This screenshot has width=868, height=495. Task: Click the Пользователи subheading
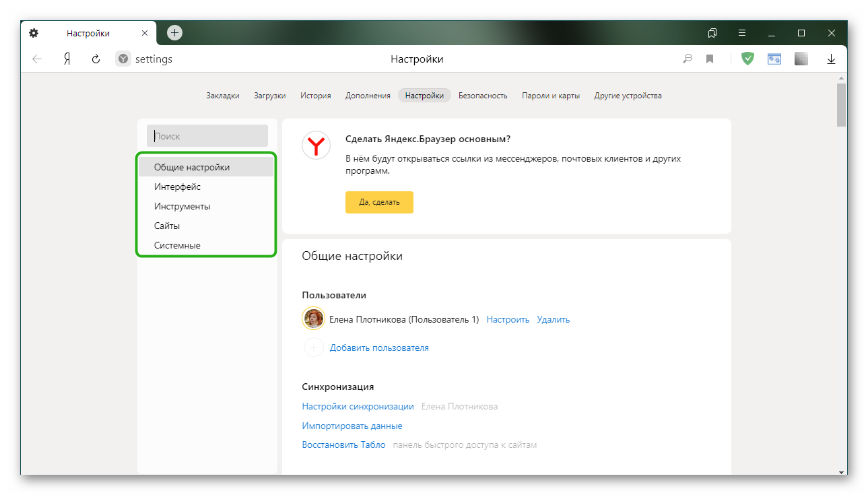[334, 295]
